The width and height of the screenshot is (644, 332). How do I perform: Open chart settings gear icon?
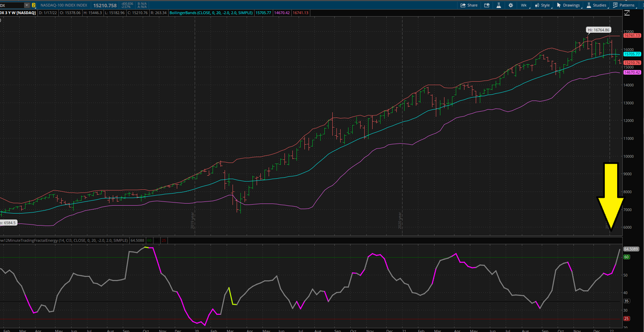click(x=509, y=5)
